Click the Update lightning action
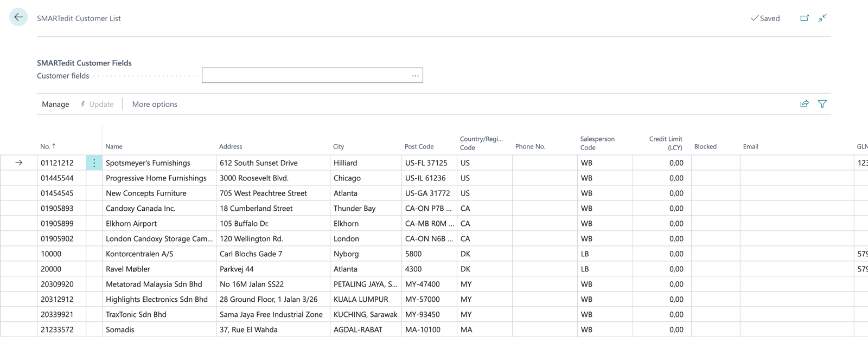 97,104
